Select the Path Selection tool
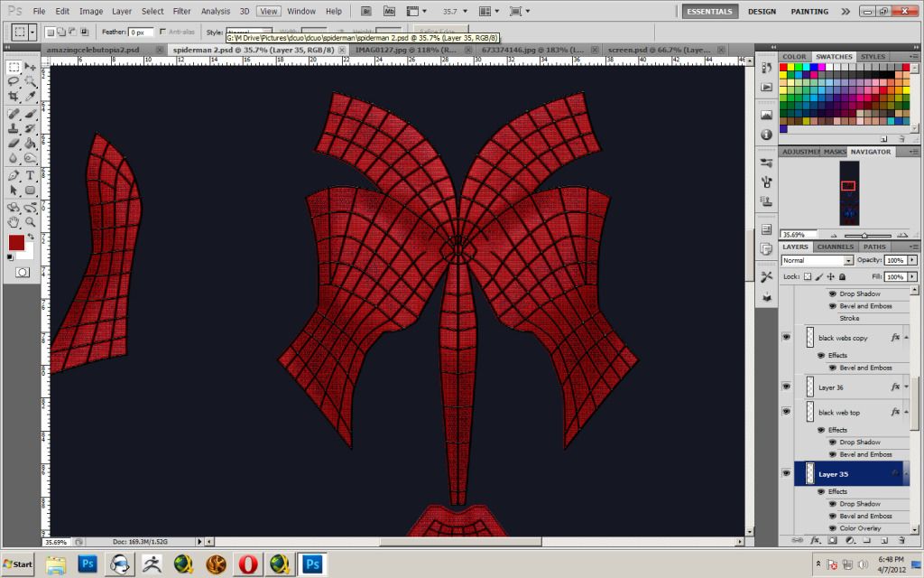Viewport: 924px width, 578px height. click(x=14, y=190)
